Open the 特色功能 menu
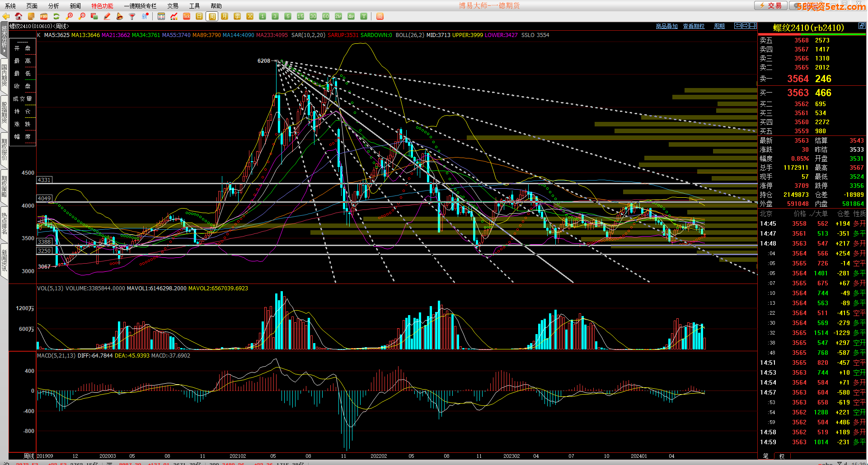The height and width of the screenshot is (465, 868). 102,6
